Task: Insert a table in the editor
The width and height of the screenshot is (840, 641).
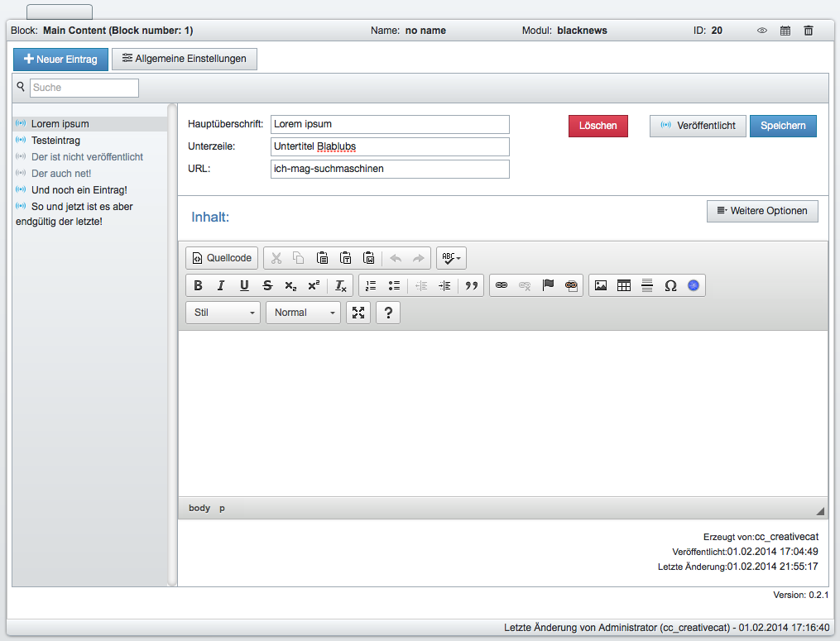Action: tap(624, 285)
